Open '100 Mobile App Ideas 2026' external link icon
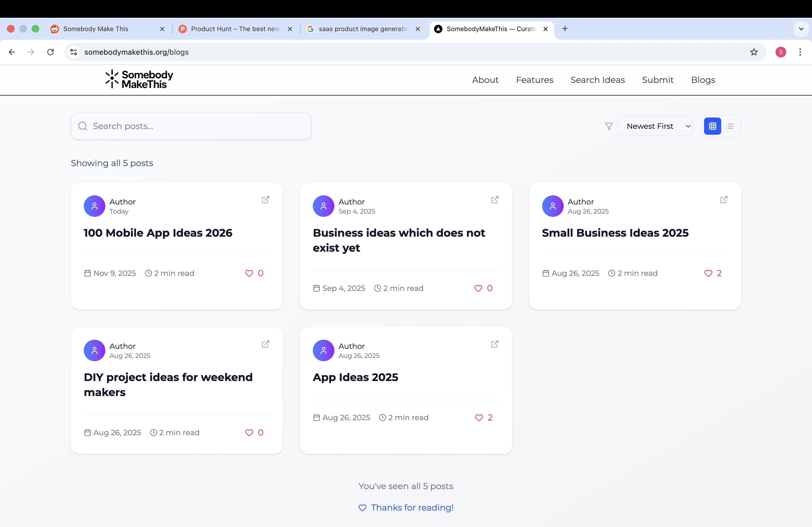 (x=266, y=199)
